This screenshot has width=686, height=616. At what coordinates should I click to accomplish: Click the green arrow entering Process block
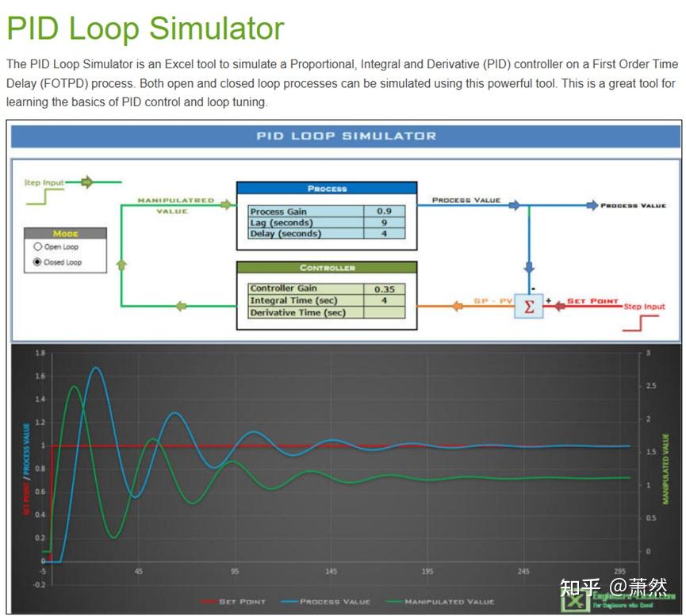coord(226,205)
